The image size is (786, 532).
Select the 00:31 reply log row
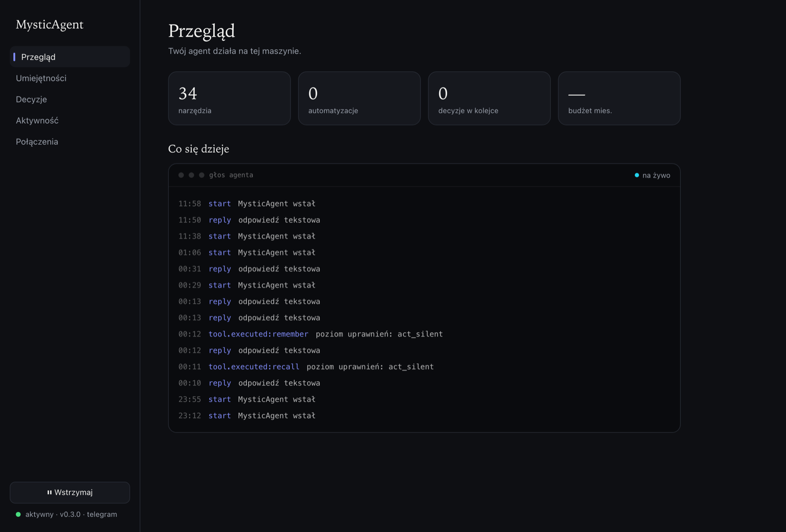[424, 269]
